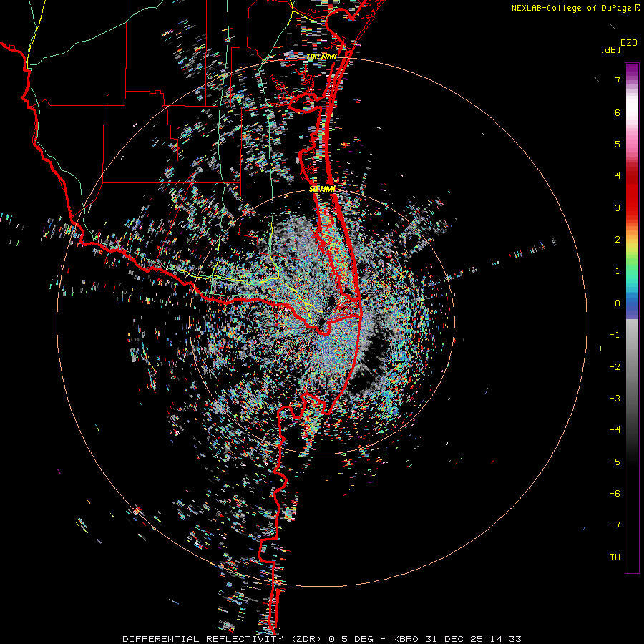The height and width of the screenshot is (644, 644).
Task: Select the -6 dB scale label
Action: point(615,494)
